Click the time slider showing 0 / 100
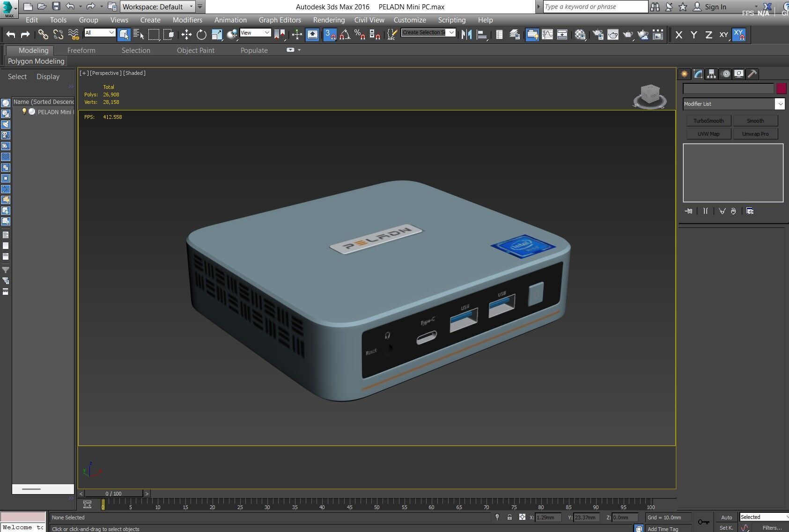The image size is (789, 532). [113, 494]
